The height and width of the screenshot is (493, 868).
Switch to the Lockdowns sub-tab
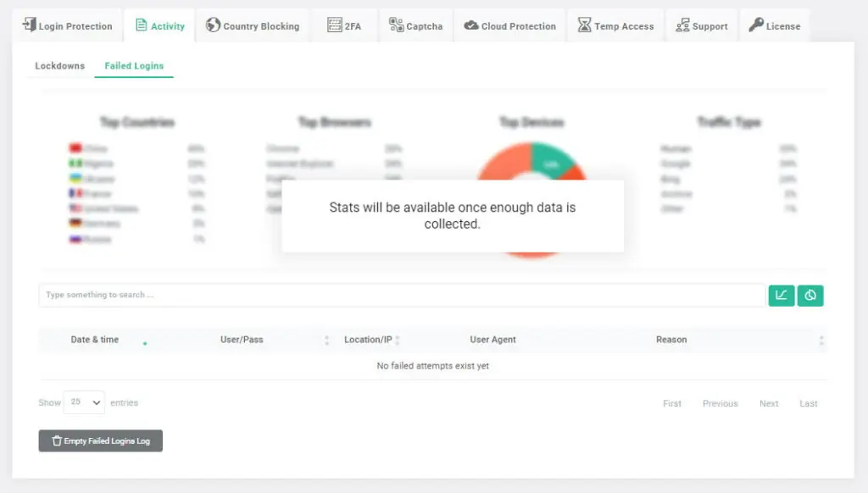tap(59, 66)
